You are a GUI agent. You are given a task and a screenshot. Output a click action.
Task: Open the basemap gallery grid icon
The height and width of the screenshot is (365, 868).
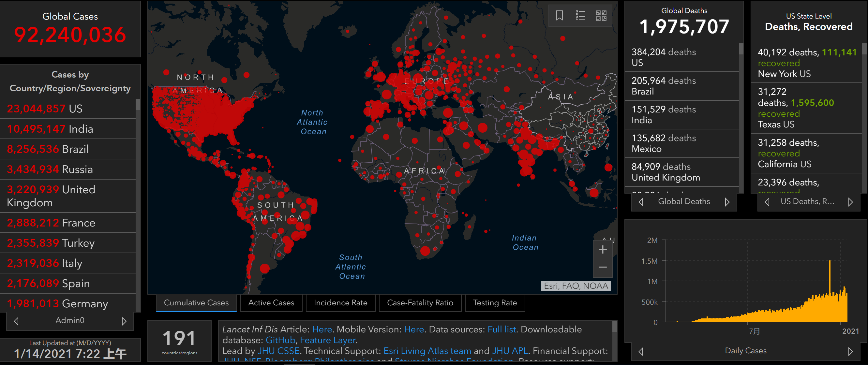pyautogui.click(x=601, y=16)
